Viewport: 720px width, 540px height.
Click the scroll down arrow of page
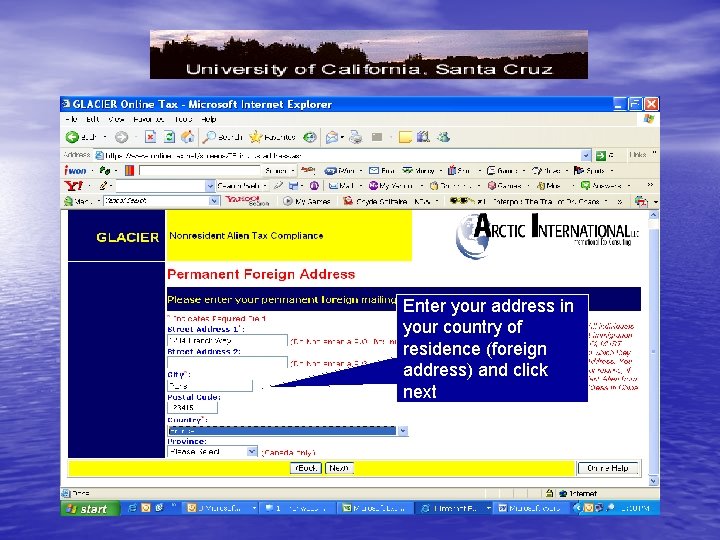pos(653,481)
